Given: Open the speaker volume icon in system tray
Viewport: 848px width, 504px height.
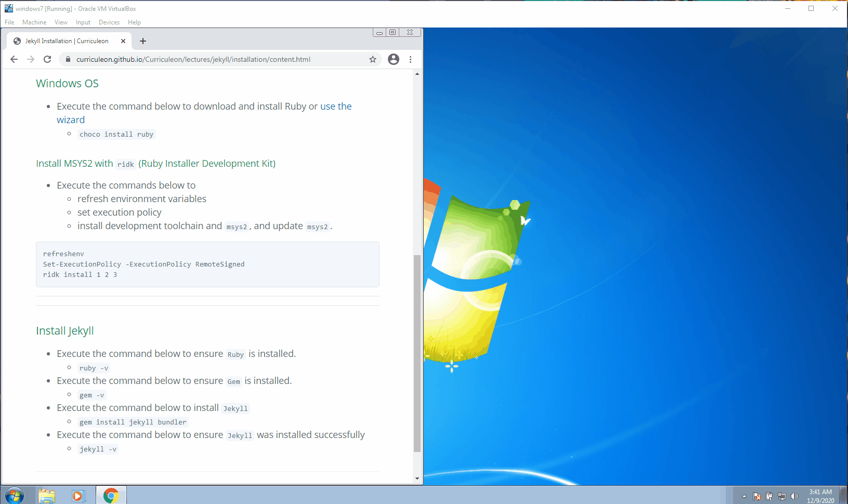Looking at the screenshot, I should click(794, 496).
